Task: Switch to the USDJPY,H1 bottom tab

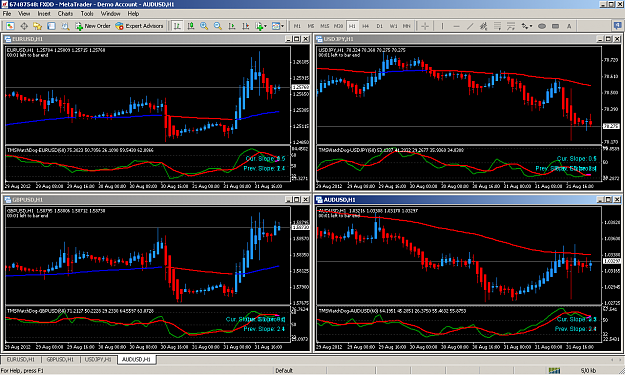Action: pyautogui.click(x=98, y=359)
